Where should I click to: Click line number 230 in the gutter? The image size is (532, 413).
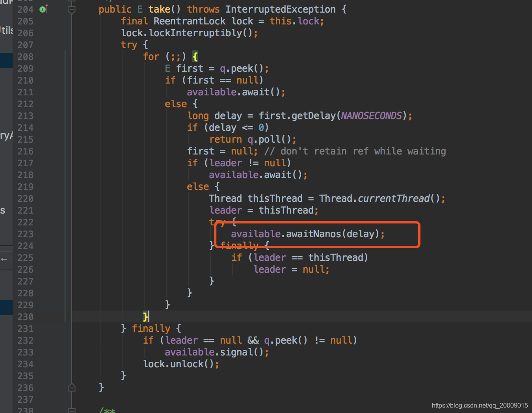pos(25,317)
